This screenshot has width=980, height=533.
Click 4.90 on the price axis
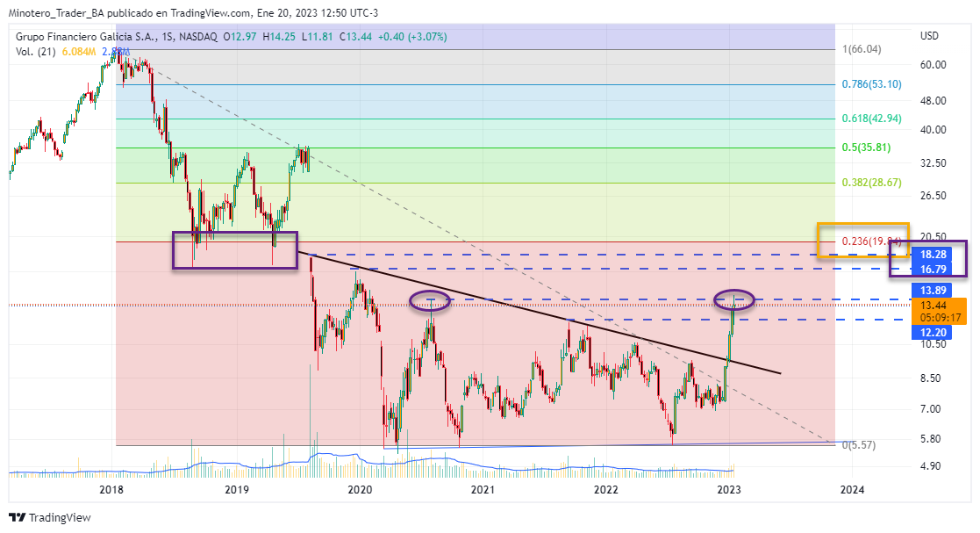tap(931, 466)
